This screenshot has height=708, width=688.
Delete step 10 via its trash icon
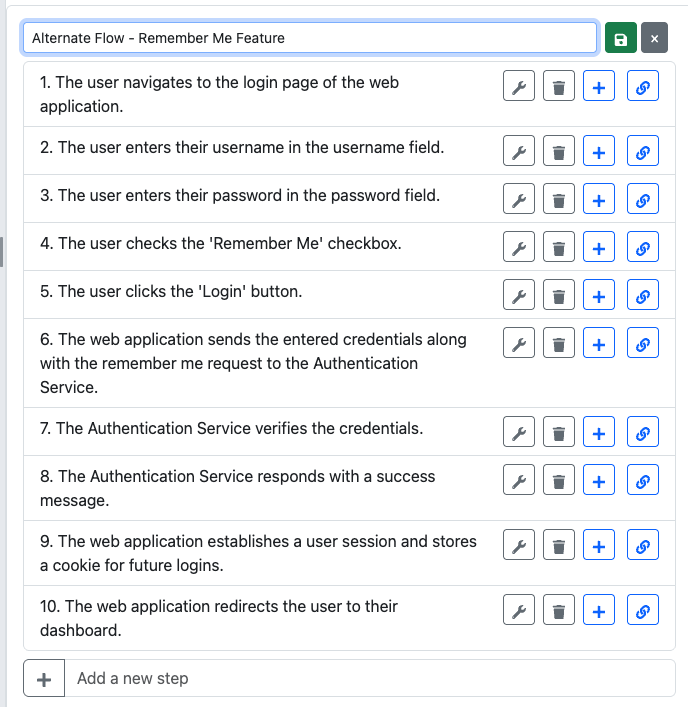pyautogui.click(x=558, y=612)
